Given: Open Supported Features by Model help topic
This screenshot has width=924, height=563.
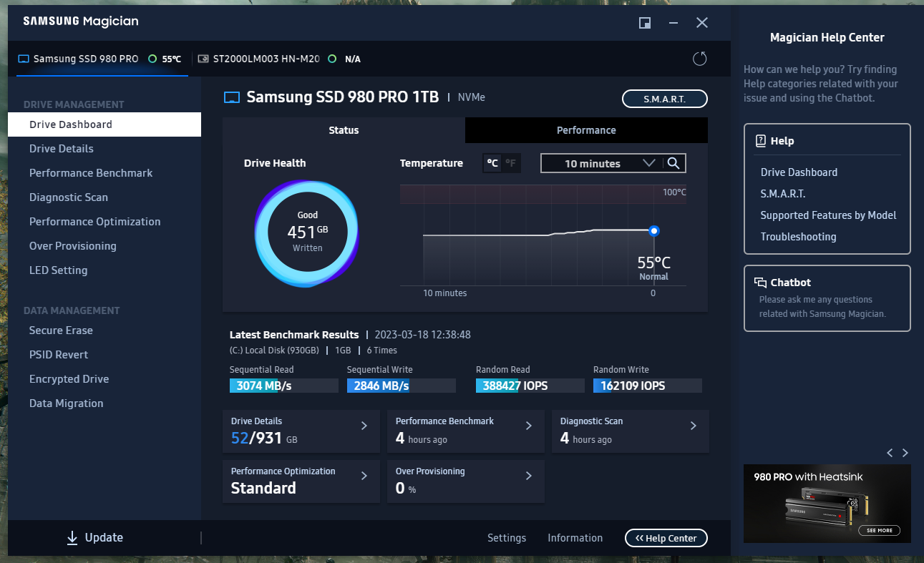Looking at the screenshot, I should click(829, 215).
